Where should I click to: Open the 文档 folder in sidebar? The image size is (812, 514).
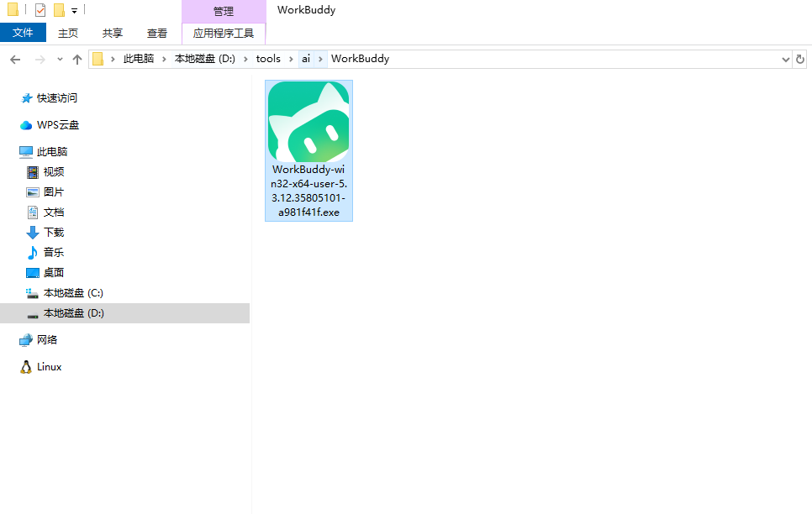click(54, 212)
